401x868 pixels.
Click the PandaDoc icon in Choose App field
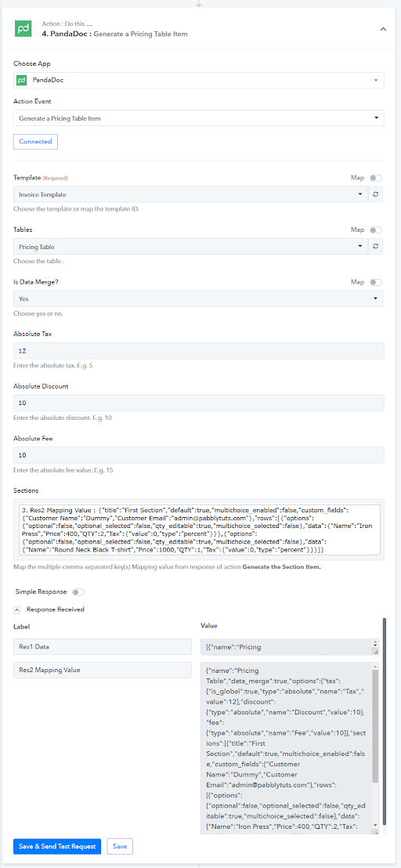tap(21, 80)
